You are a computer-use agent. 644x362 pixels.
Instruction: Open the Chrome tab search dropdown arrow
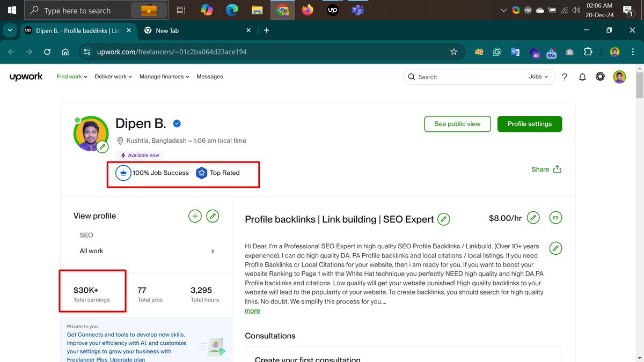10,31
